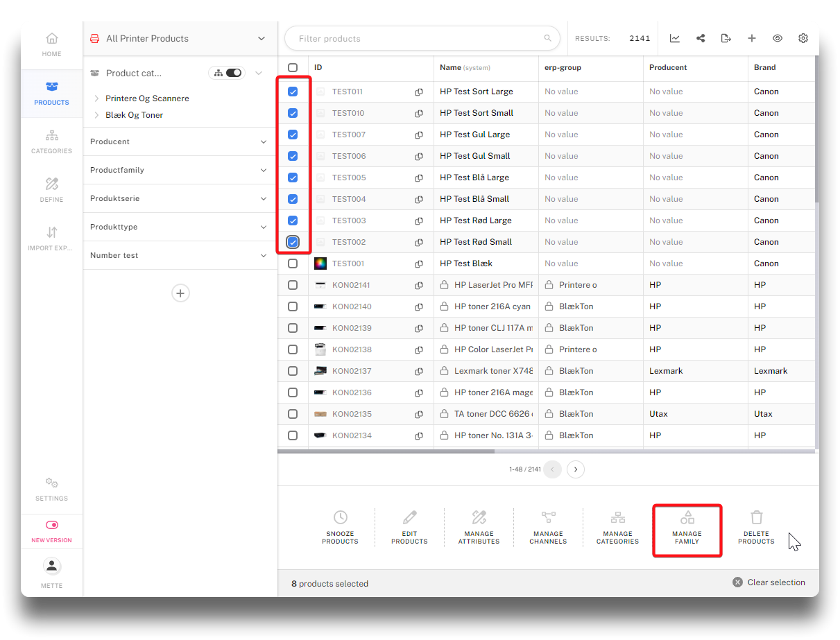Check the TEST001 row checkbox
This screenshot has width=840, height=640.
(x=293, y=263)
